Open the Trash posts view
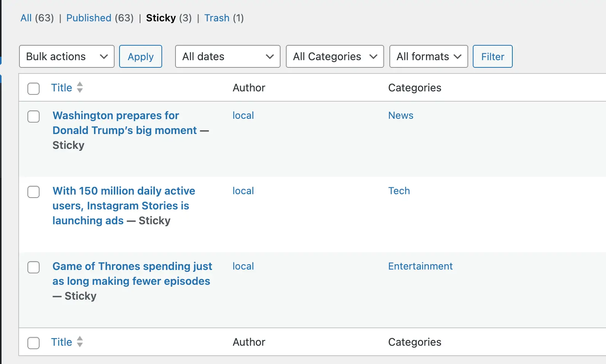 [x=217, y=18]
